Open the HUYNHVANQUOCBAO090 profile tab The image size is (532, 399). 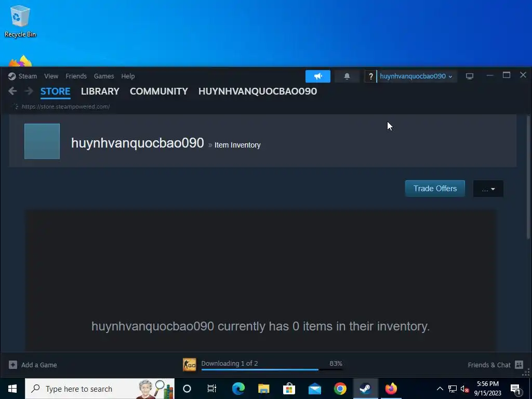pos(258,91)
